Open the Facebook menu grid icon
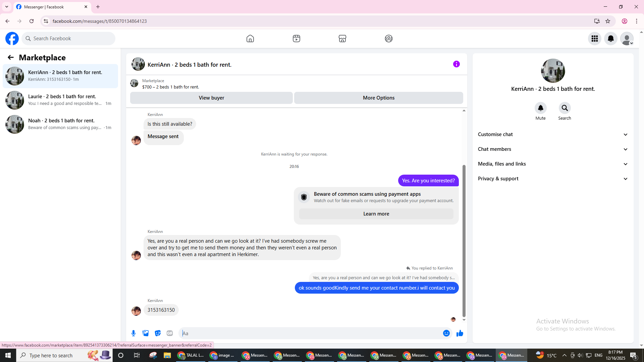The height and width of the screenshot is (362, 644). coord(595,39)
